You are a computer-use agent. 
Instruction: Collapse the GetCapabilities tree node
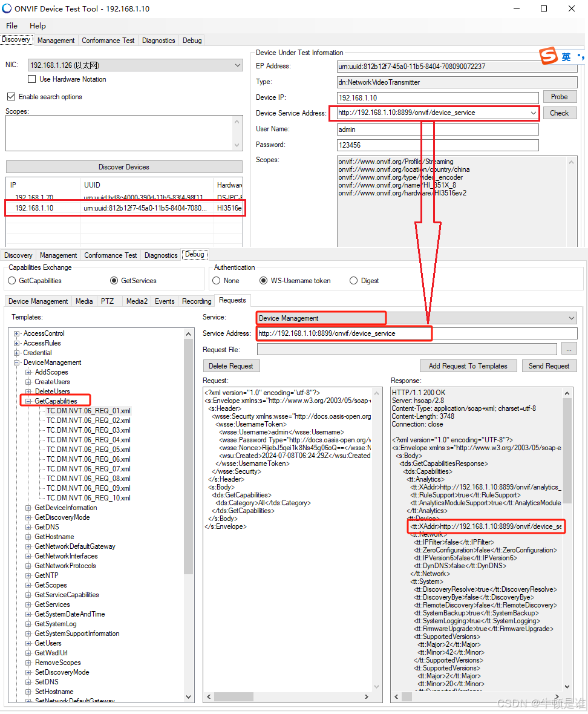coord(28,401)
